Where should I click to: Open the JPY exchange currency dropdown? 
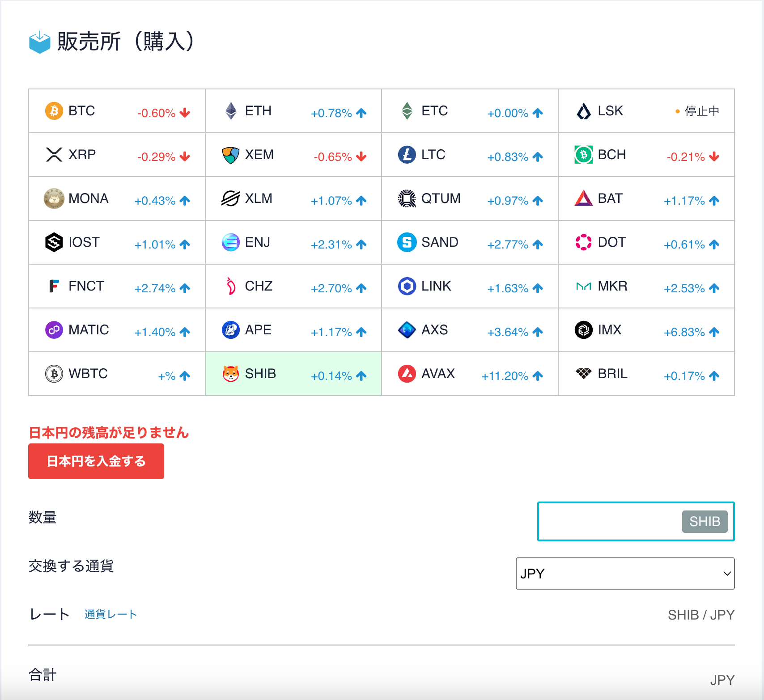point(625,573)
